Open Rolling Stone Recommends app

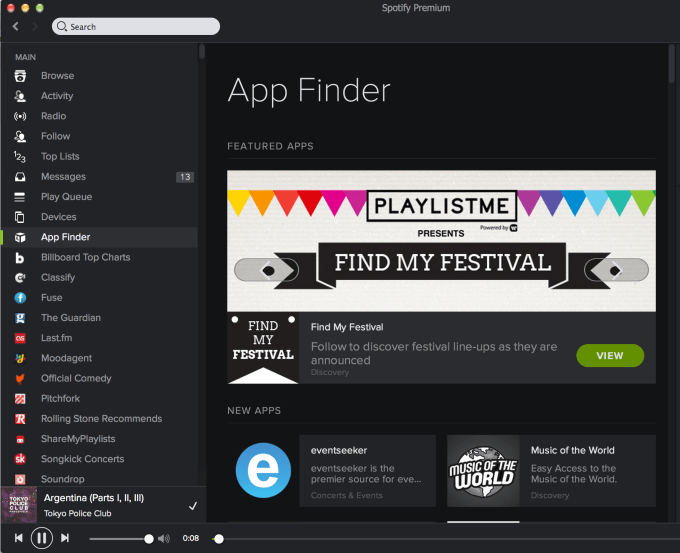(x=101, y=419)
